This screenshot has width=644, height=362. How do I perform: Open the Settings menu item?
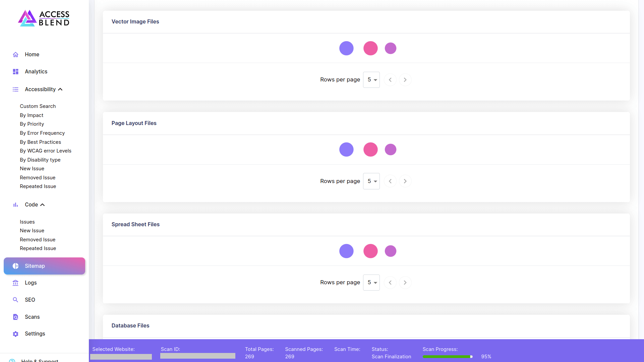click(x=35, y=334)
